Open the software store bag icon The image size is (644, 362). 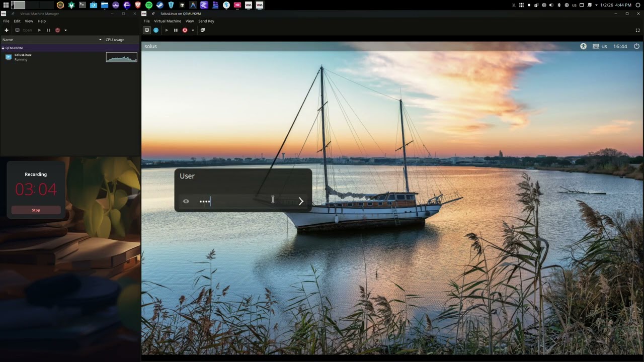[x=93, y=5]
